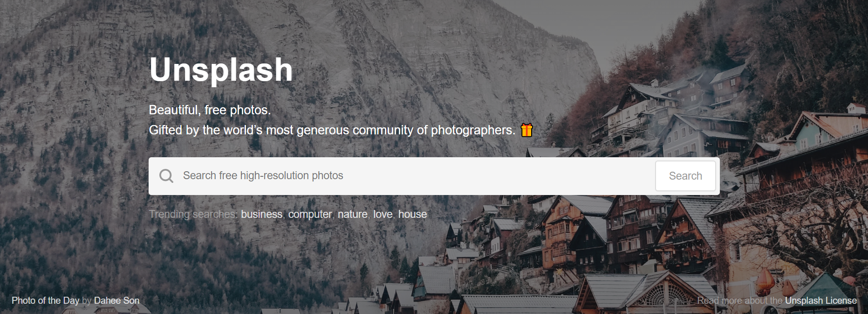The image size is (868, 314).
Task: Select the nature trending search
Action: pos(352,214)
